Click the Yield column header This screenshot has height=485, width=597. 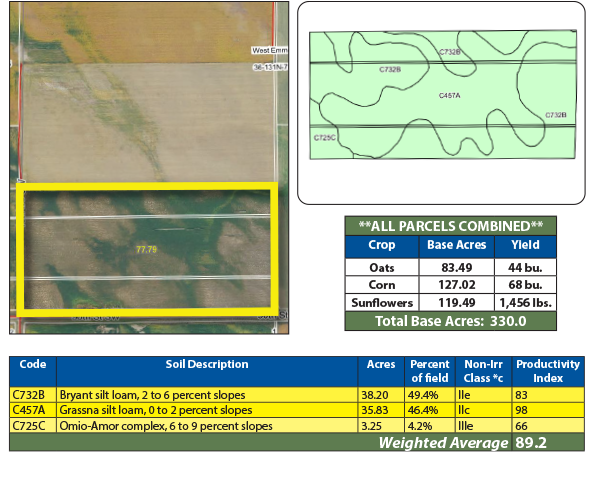[x=525, y=246]
